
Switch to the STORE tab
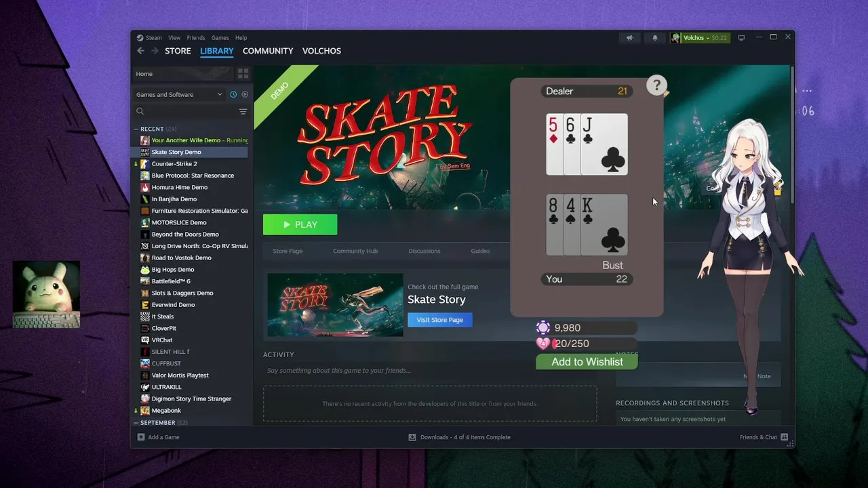pyautogui.click(x=178, y=51)
